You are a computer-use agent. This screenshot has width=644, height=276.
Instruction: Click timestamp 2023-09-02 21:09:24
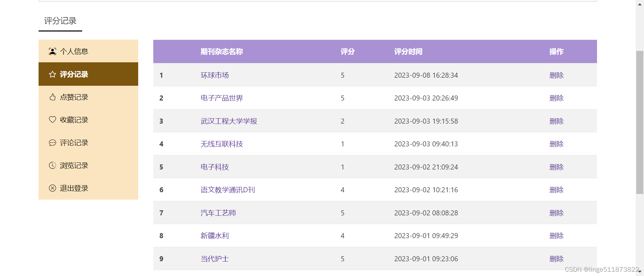click(426, 167)
